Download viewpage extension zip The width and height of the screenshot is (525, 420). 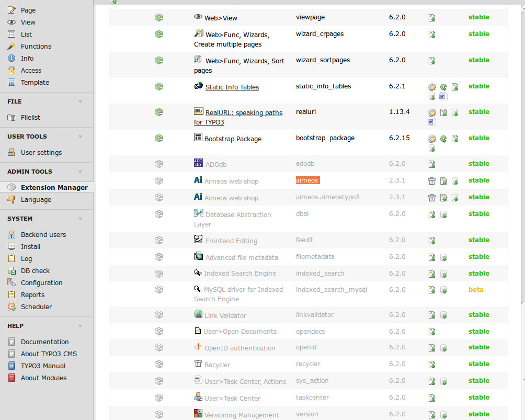coord(432,18)
